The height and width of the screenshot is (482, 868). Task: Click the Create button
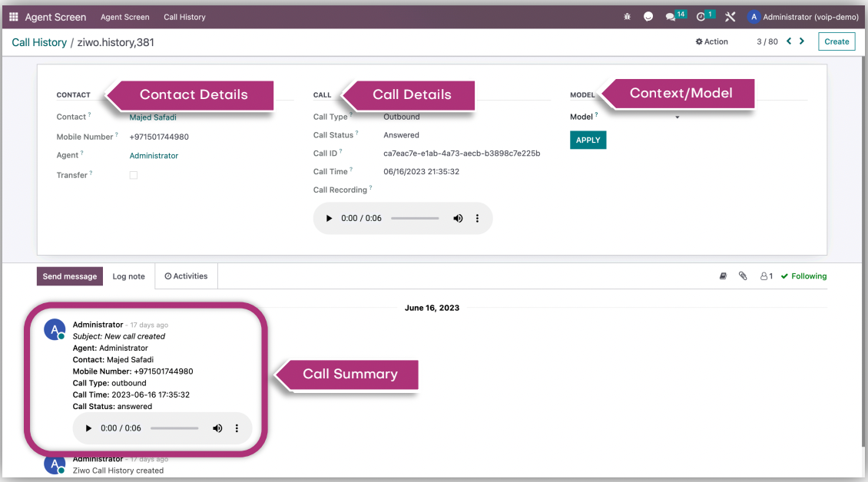(x=837, y=41)
